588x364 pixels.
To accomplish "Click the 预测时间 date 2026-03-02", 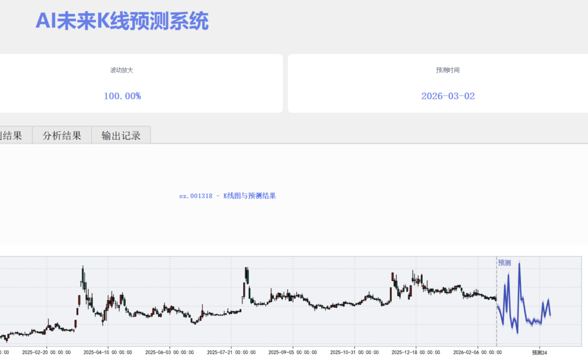I will click(x=448, y=96).
